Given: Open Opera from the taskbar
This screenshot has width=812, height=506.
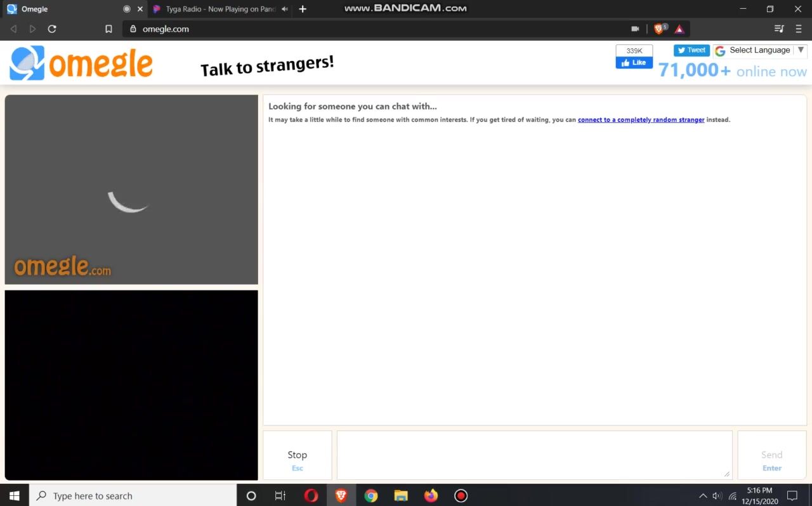Looking at the screenshot, I should tap(311, 496).
